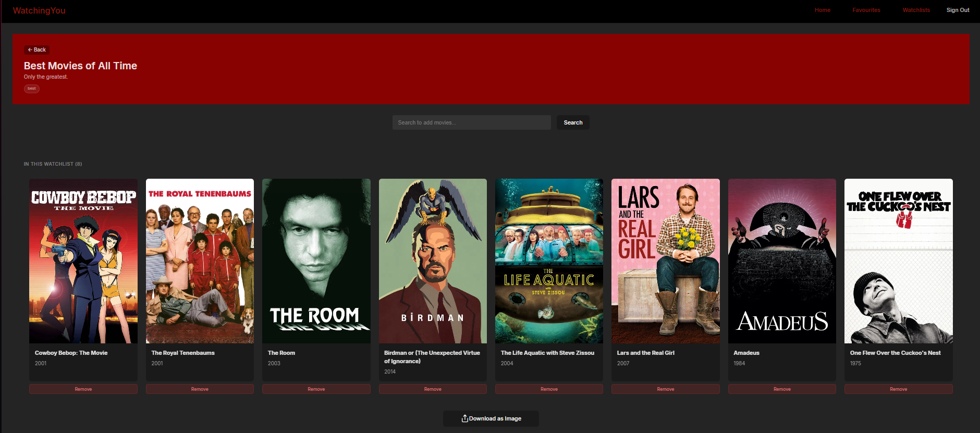Click the "IN THIS WATCHLIST (8)" label

pyautogui.click(x=53, y=164)
